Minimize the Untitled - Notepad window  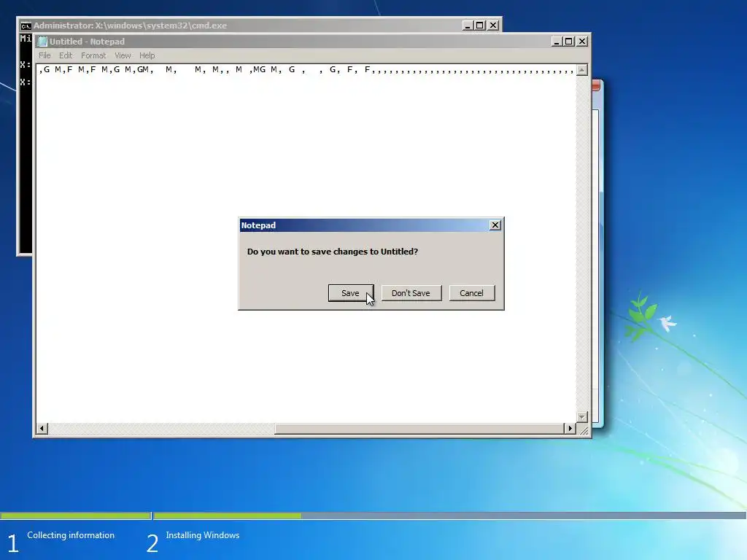556,42
